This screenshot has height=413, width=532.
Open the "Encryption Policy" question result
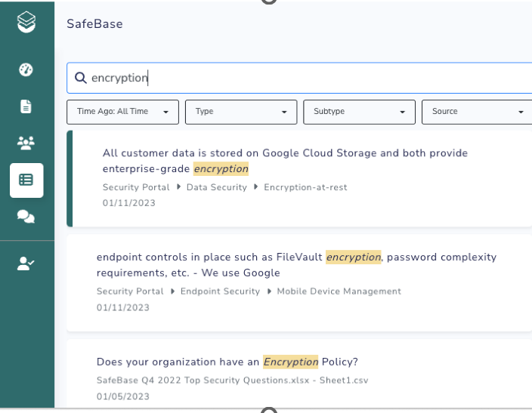coord(227,362)
